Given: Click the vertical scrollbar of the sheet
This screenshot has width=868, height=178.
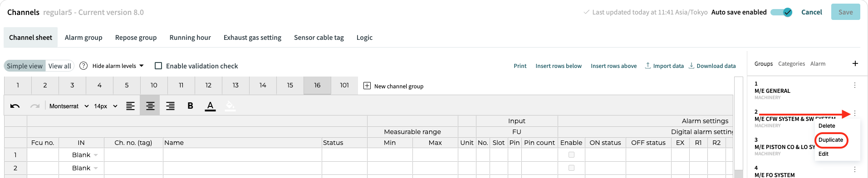Looking at the screenshot, I should pos(739,127).
